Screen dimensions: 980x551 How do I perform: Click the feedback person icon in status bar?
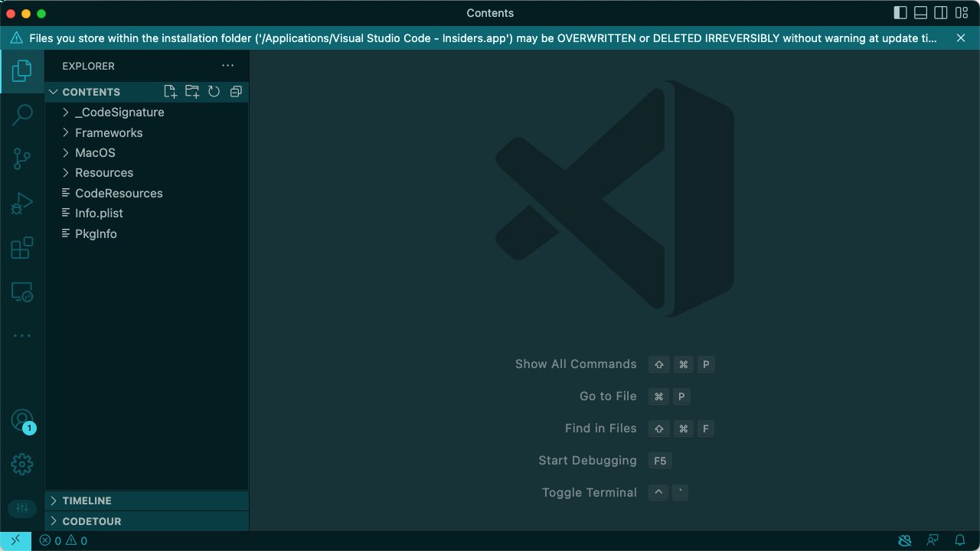[x=933, y=541]
